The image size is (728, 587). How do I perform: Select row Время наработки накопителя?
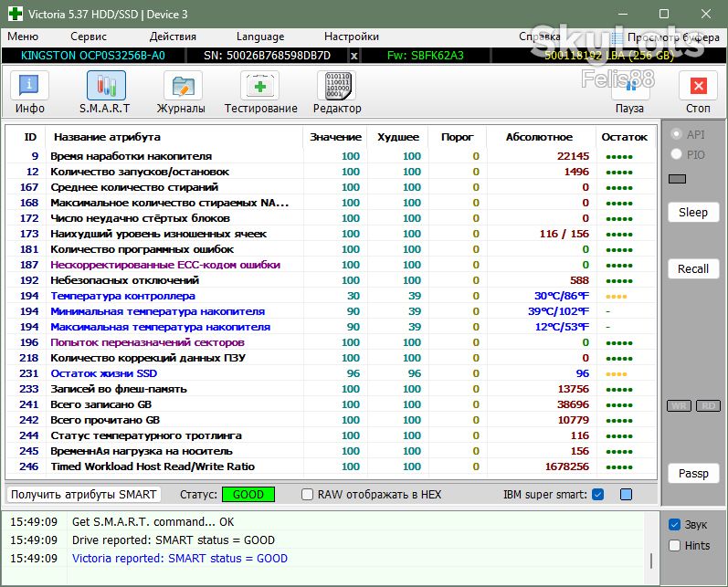click(x=331, y=156)
